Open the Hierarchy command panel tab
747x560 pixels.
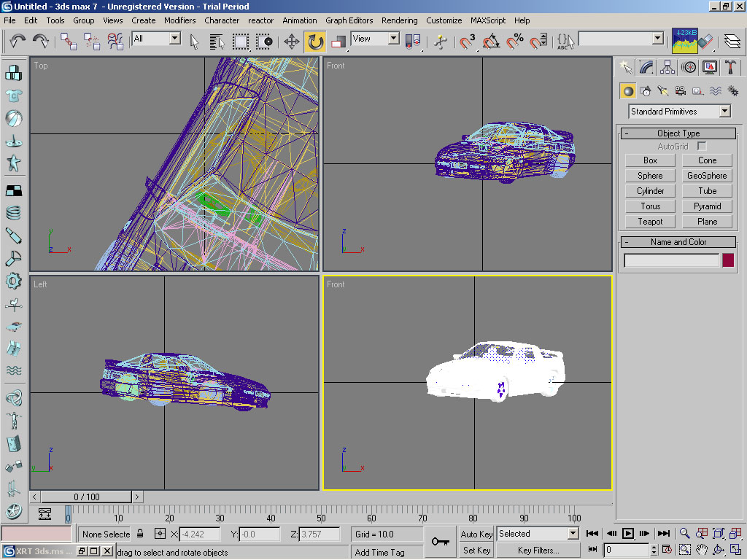coord(667,67)
